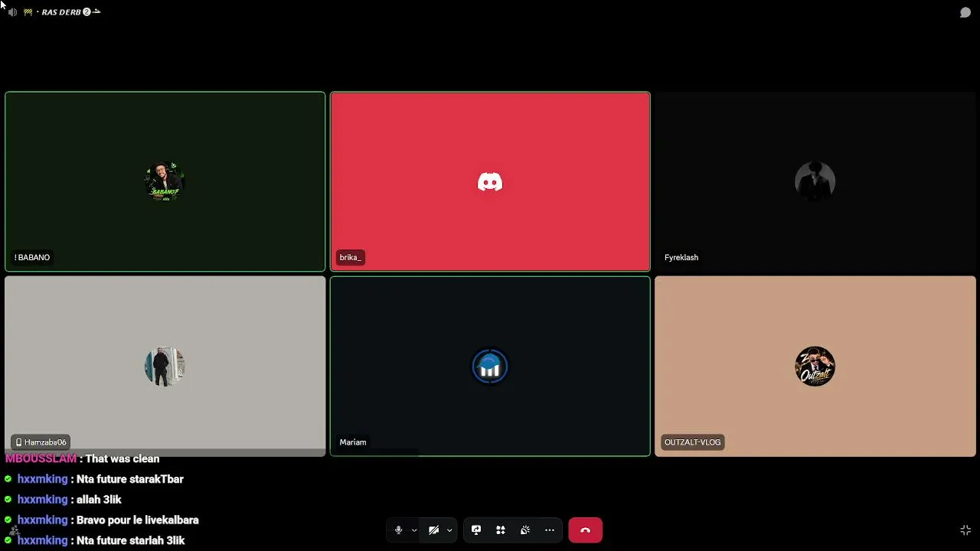Click the Fyreklash avatar

pyautogui.click(x=815, y=181)
